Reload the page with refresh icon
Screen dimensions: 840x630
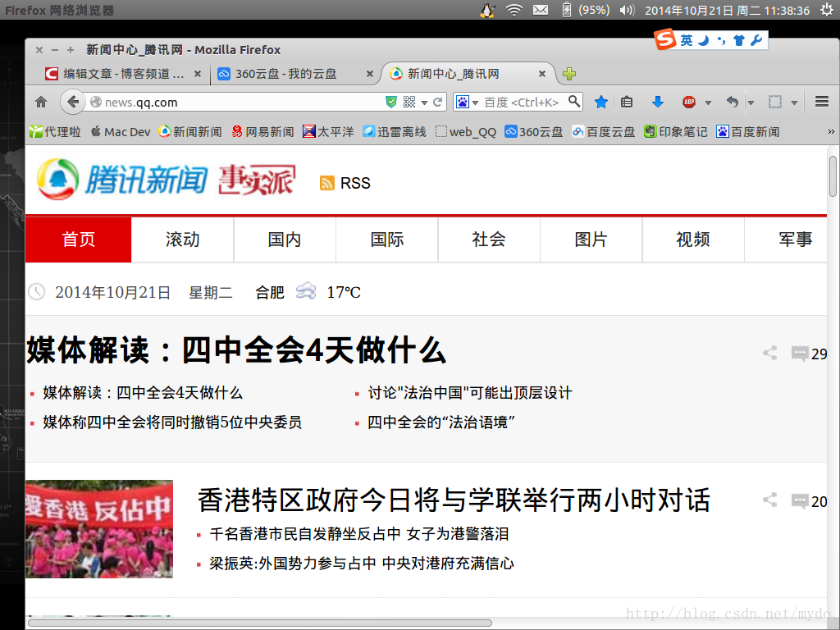coord(438,102)
